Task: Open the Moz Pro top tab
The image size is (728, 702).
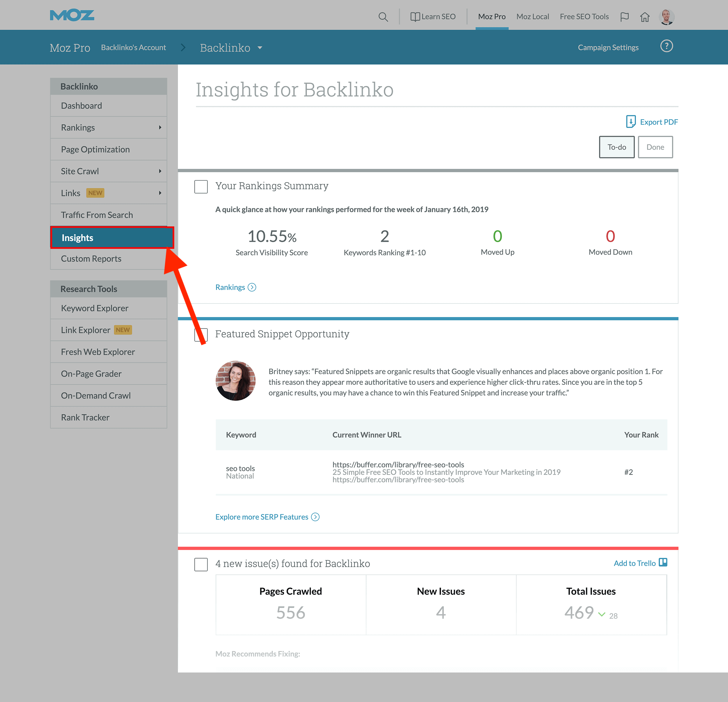Action: point(492,17)
